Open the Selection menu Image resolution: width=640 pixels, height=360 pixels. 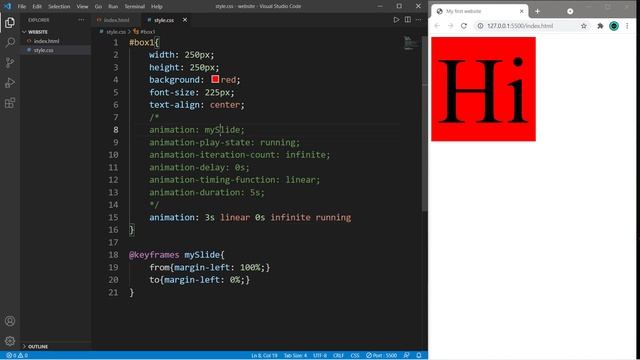(59, 6)
